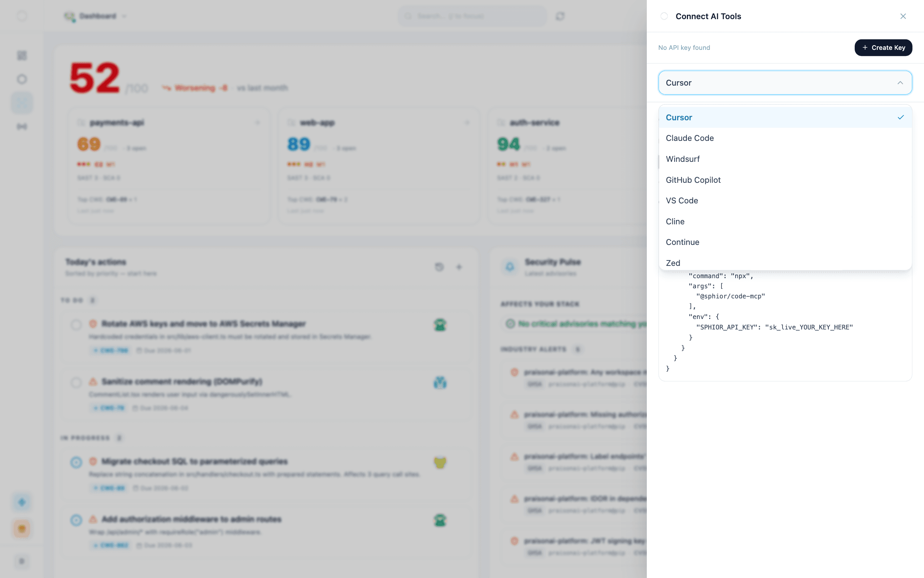Close the Connect AI Tools panel
Screen dimensions: 924x578
tap(903, 16)
